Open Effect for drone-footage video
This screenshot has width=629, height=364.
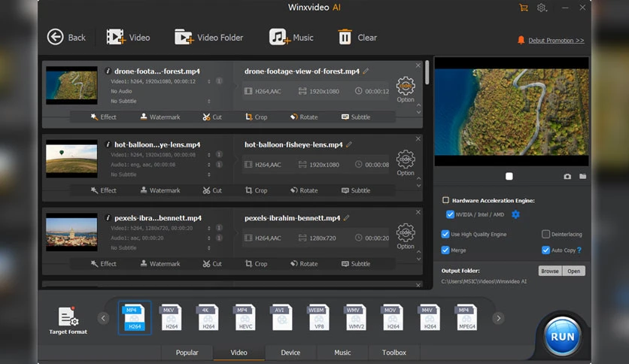[x=103, y=117]
